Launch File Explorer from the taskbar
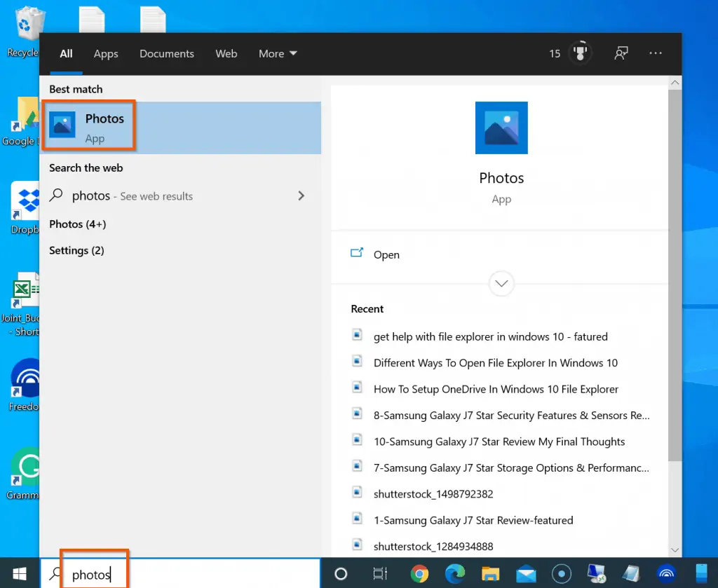 (491, 574)
